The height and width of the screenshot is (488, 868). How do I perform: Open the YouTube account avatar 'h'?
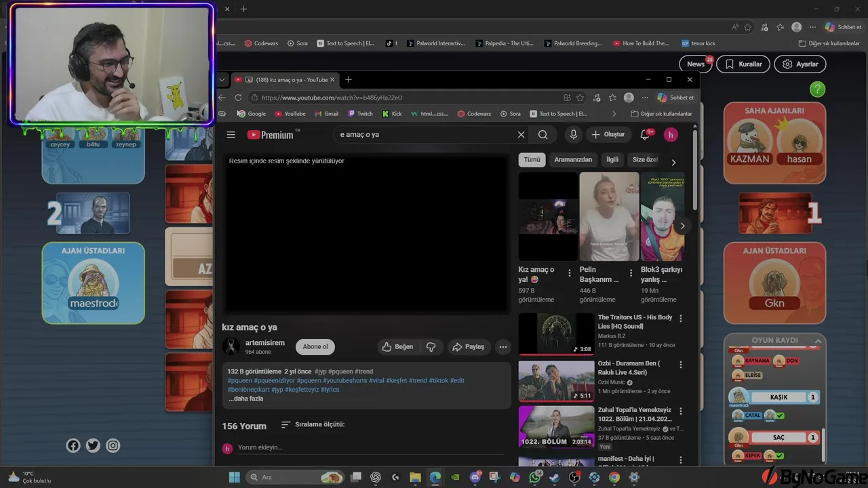671,135
